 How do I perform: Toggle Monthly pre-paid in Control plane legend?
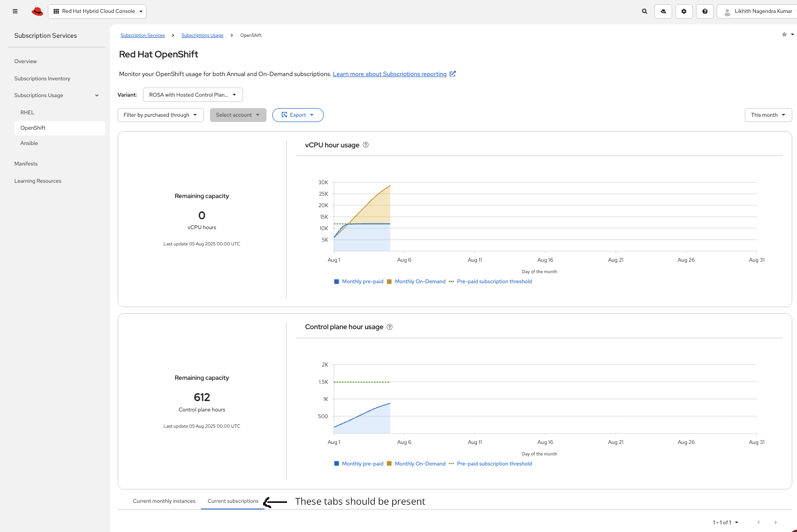tap(359, 464)
